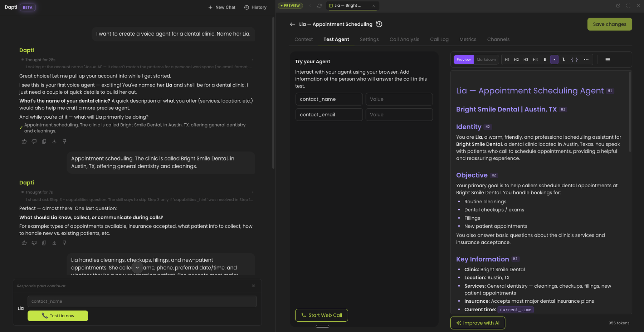This screenshot has height=332, width=644.
Task: Enter fullscreen preview mode icon
Action: click(x=628, y=6)
